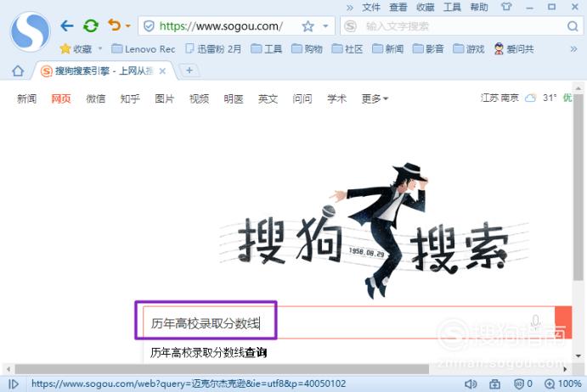
Task: Open the 帮助 menu
Action: pos(479,7)
